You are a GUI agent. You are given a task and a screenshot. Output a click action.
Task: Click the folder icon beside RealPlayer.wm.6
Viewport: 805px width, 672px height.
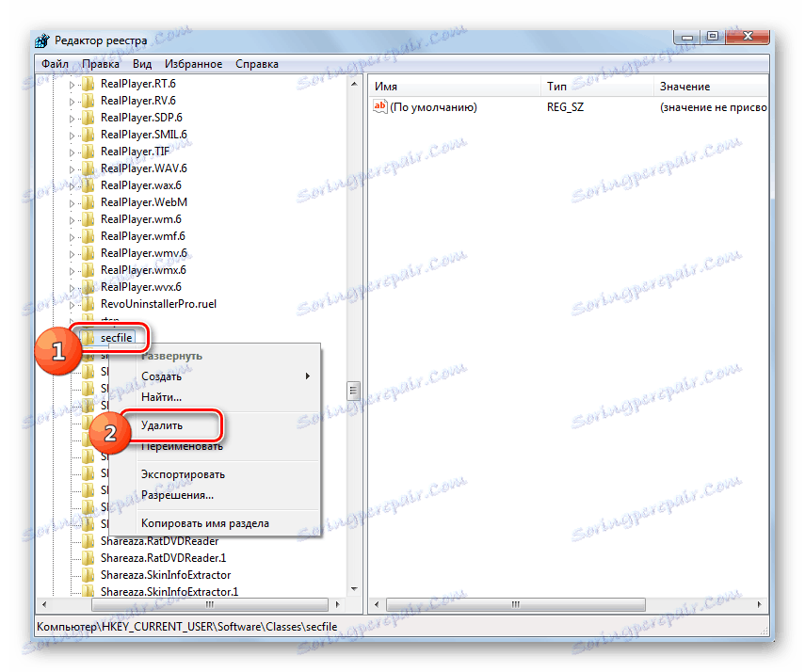pos(88,218)
